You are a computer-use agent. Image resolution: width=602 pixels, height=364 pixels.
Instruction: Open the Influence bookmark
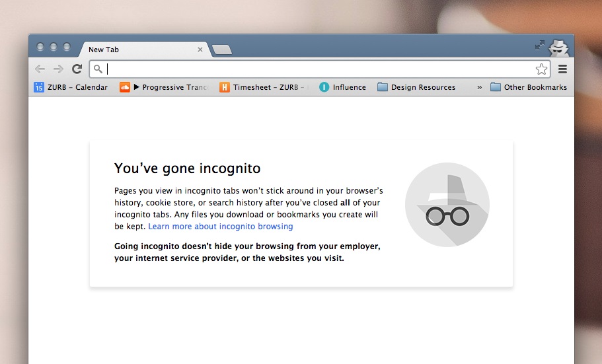coord(342,87)
